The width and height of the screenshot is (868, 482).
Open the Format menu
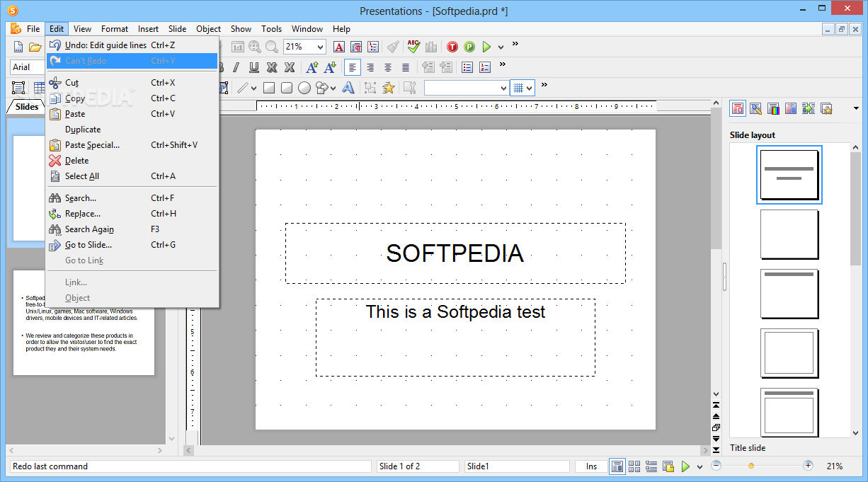tap(115, 29)
